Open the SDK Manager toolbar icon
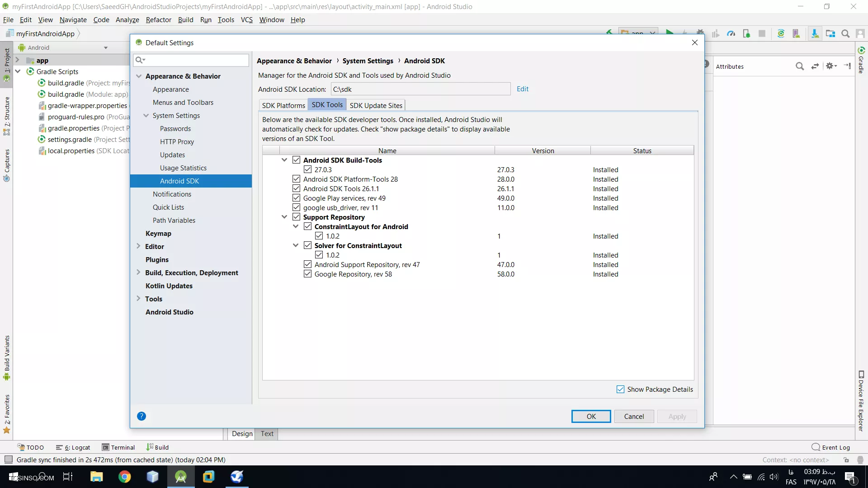The image size is (868, 488). click(x=815, y=34)
